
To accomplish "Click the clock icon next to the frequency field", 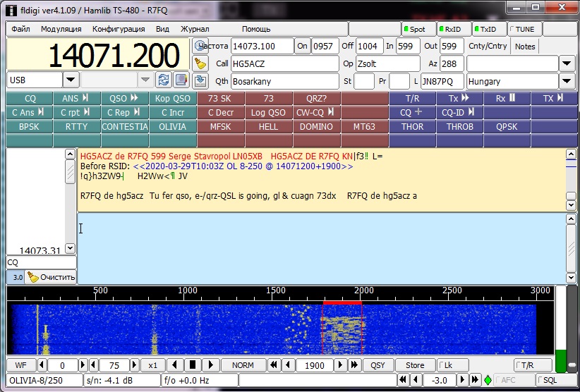I will [200, 47].
